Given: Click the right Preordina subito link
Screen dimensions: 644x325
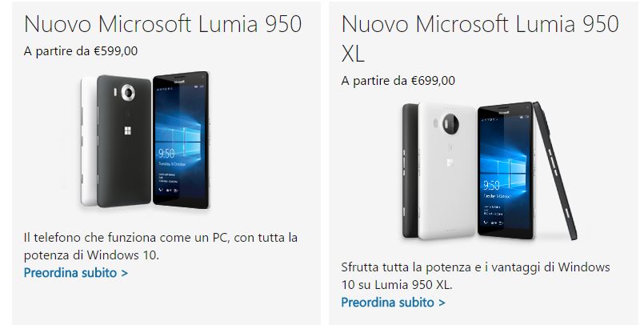Looking at the screenshot, I should click(393, 303).
